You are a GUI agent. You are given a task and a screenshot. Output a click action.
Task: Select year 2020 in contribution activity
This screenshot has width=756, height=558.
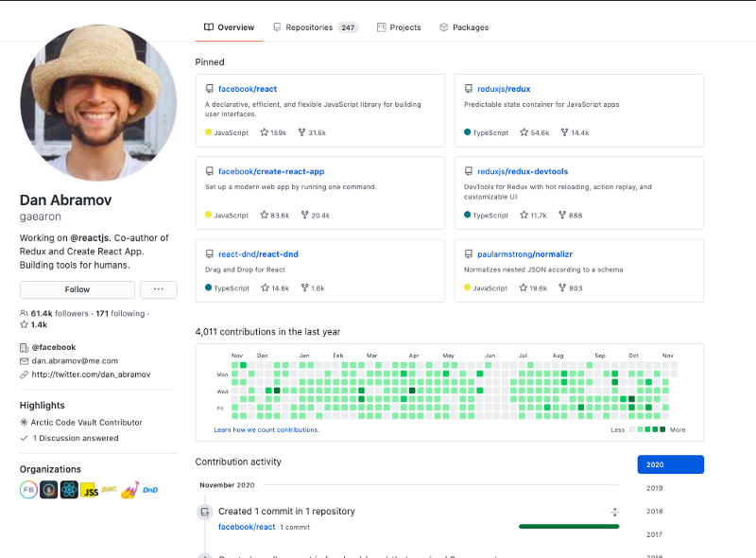pyautogui.click(x=671, y=464)
